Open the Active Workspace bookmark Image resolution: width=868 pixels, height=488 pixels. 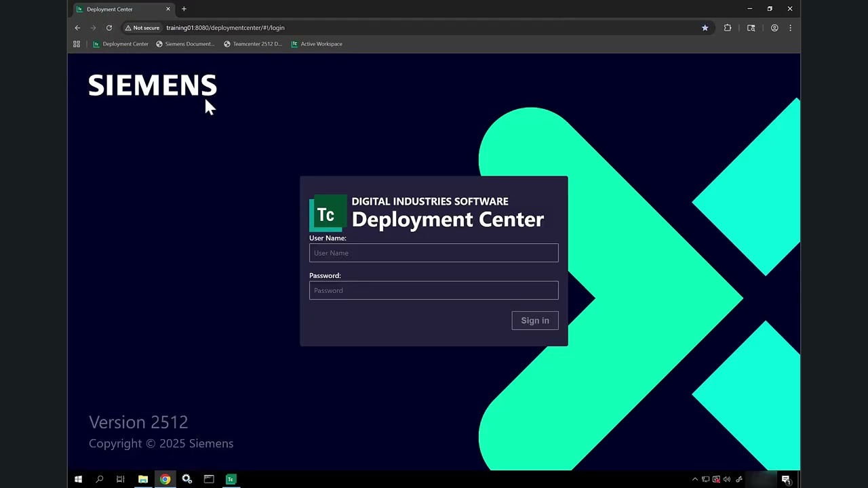(x=317, y=44)
